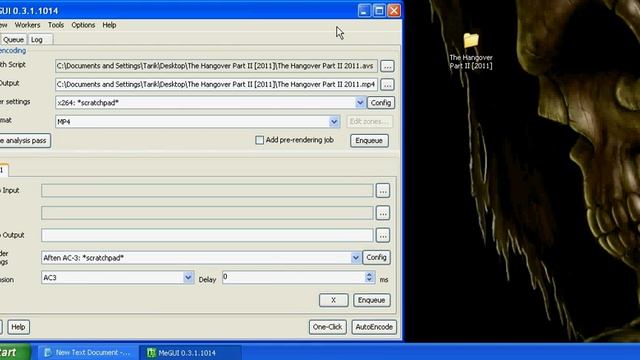Open audio encoder Config dialog
640x360 pixels.
376,258
